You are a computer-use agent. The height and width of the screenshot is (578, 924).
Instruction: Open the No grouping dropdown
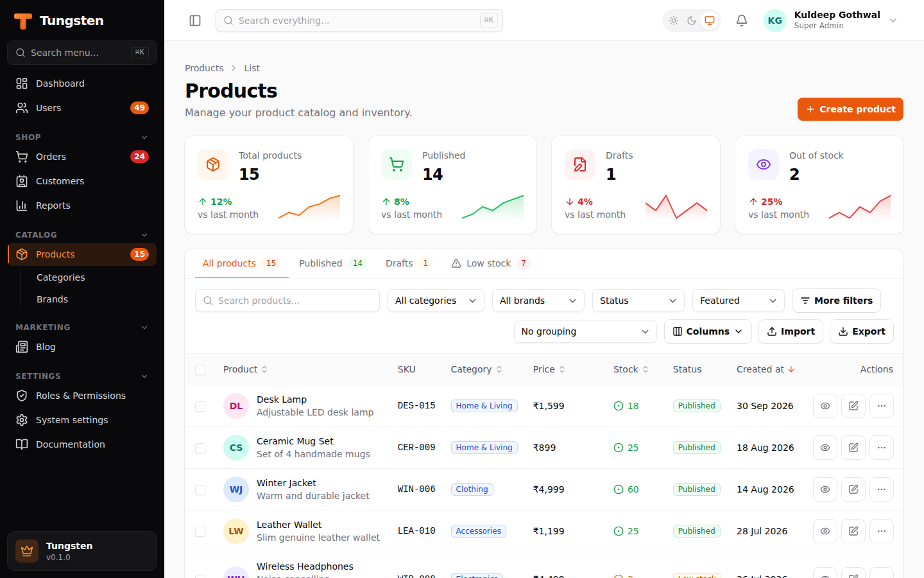point(585,331)
